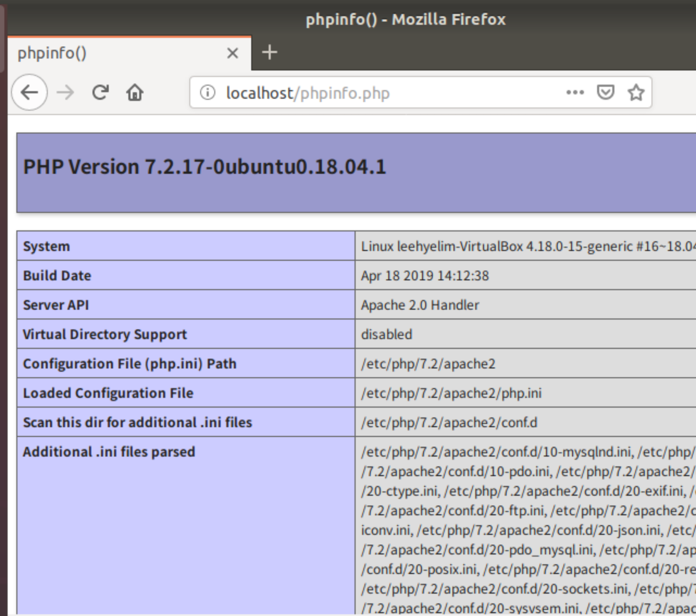Open the page actions menu
Image resolution: width=696 pixels, height=616 pixels.
(x=575, y=92)
